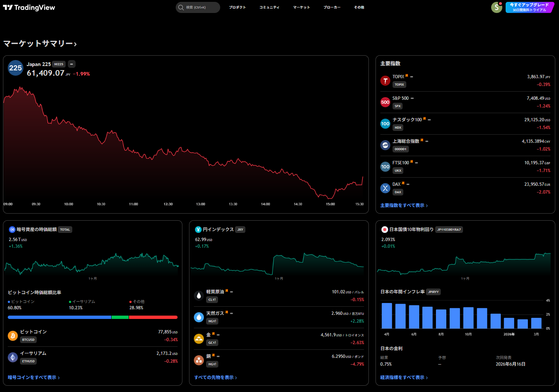Viewport: 559px width, 392px height.
Task: Click the 61,409.07 price value
Action: tap(46, 73)
